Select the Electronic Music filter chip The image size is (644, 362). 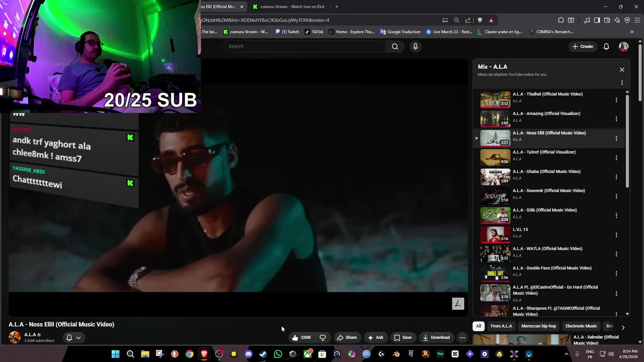[581, 326]
